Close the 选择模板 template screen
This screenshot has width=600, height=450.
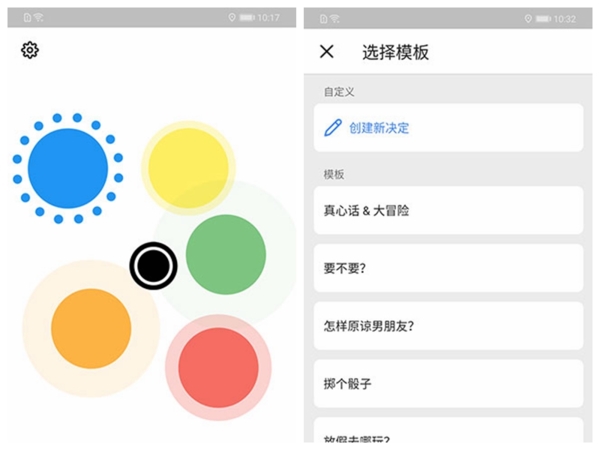pos(326,51)
